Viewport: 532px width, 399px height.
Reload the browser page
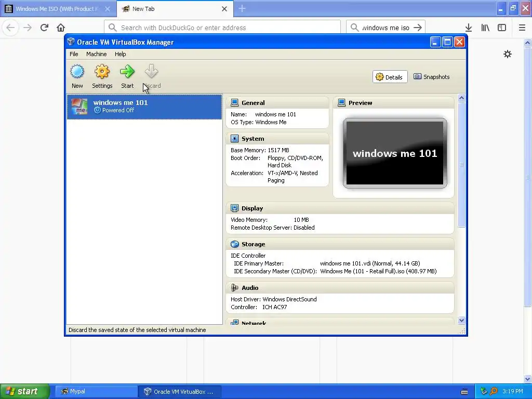(x=44, y=28)
